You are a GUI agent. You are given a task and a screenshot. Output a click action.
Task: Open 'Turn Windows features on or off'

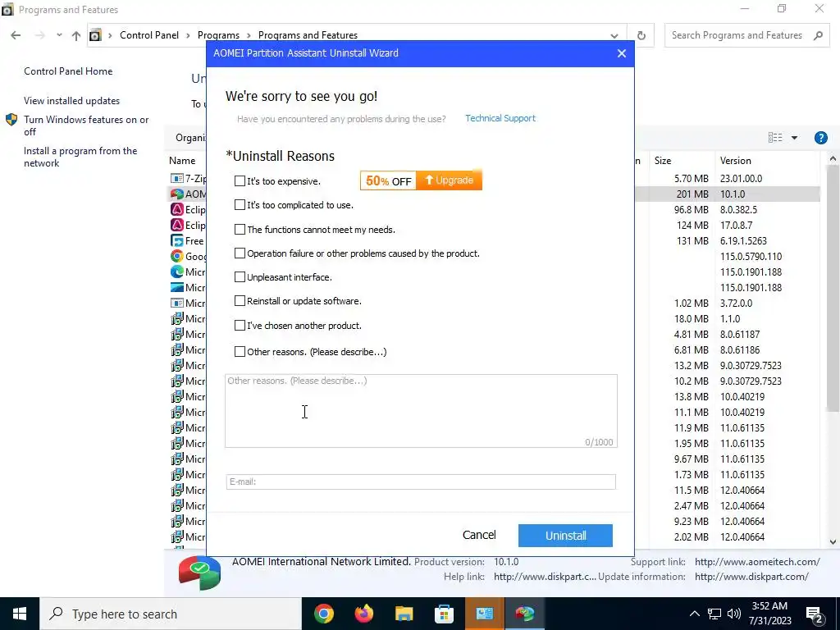(x=85, y=126)
